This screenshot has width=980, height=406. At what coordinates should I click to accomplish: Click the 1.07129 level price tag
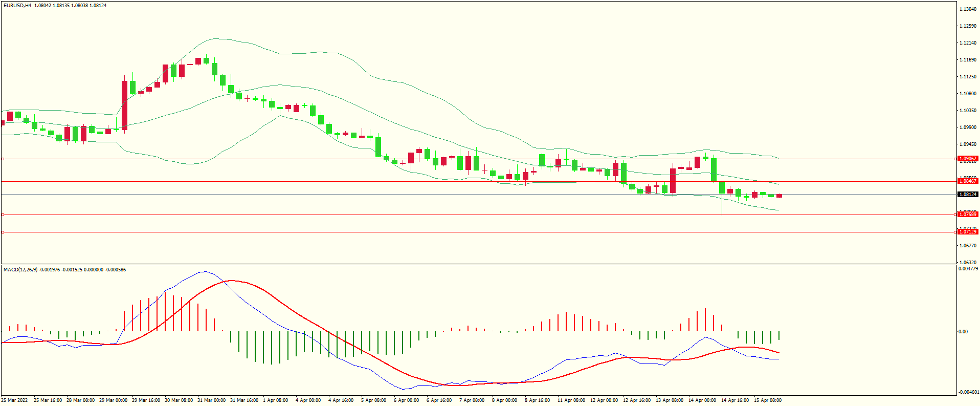(968, 232)
